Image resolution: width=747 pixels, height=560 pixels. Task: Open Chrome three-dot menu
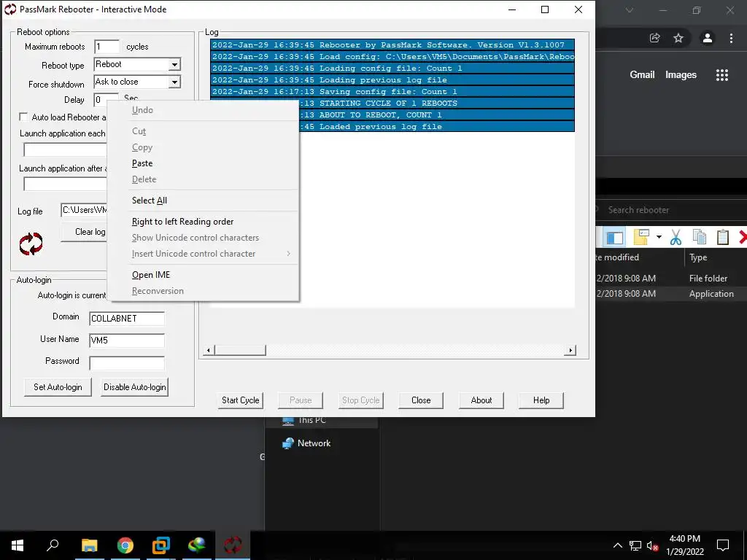coord(731,38)
